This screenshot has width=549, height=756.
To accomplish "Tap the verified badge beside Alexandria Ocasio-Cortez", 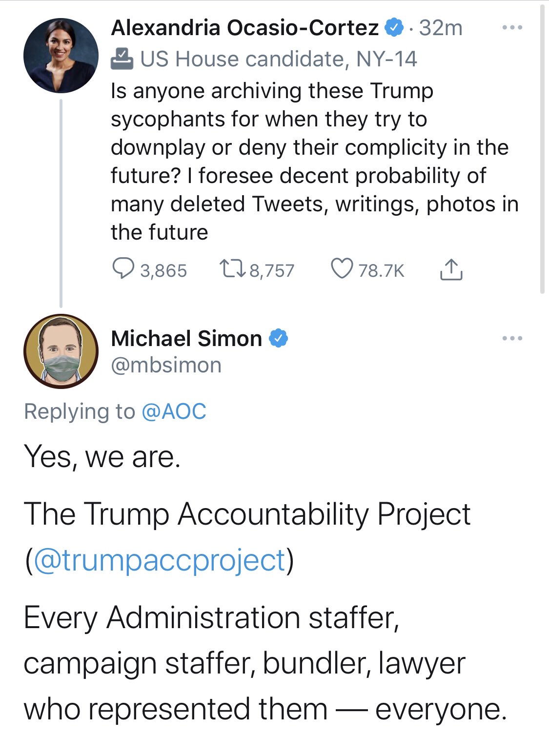I will pyautogui.click(x=394, y=27).
